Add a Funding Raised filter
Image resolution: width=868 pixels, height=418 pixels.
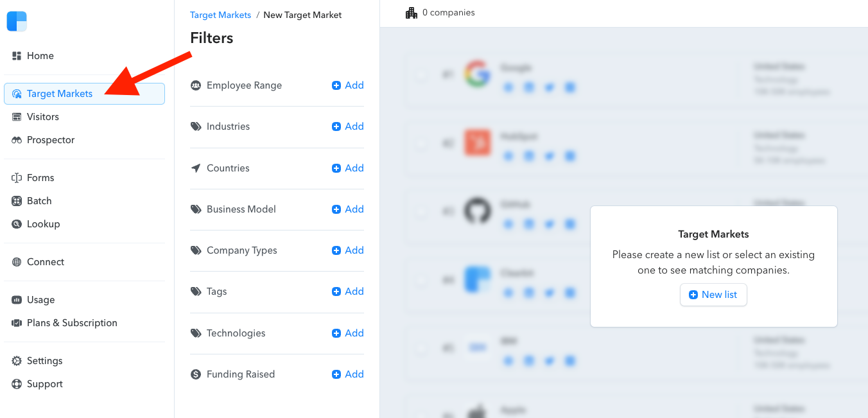[x=348, y=374]
